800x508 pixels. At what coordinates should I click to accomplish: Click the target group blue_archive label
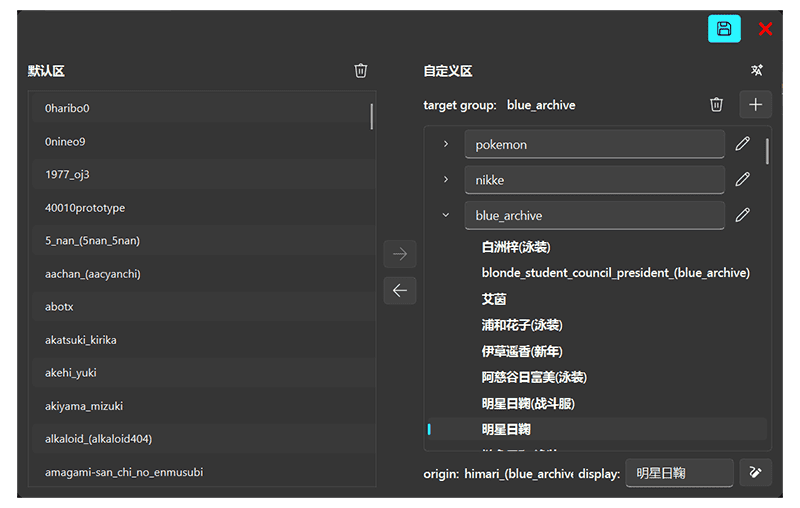(541, 105)
